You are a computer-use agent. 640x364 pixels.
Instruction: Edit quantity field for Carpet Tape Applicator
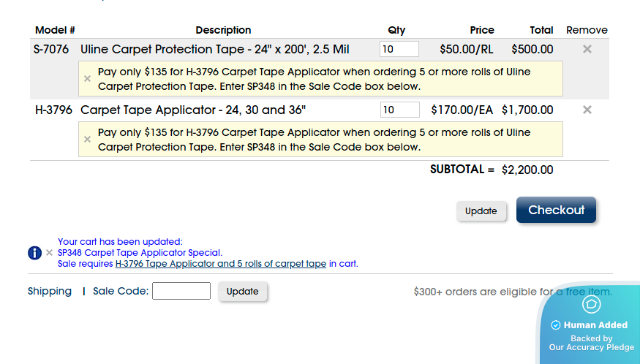pos(399,110)
